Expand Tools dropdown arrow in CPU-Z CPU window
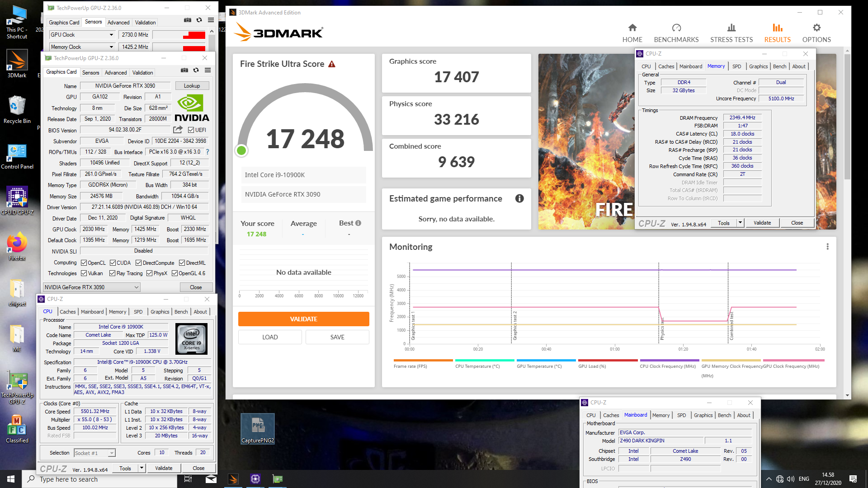Image resolution: width=868 pixels, height=488 pixels. 142,468
